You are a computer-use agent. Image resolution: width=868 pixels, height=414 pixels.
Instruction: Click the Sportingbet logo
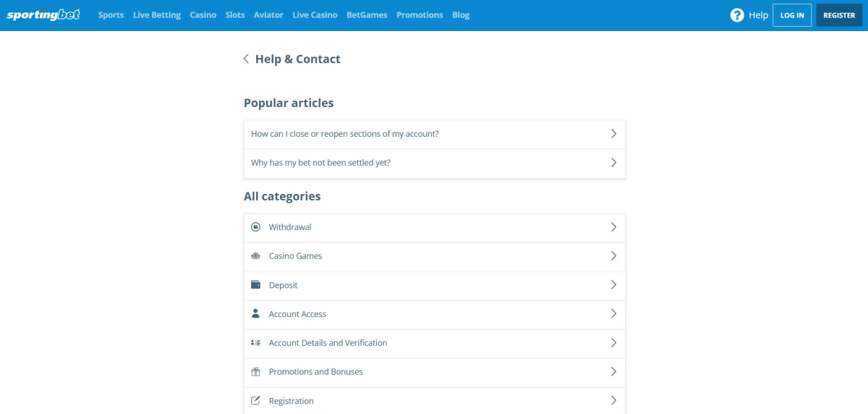pyautogui.click(x=43, y=14)
